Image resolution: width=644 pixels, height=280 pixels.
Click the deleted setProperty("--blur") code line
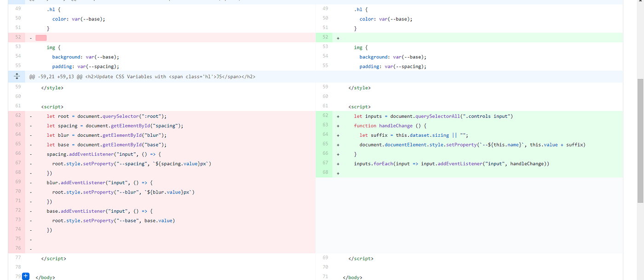(x=123, y=192)
